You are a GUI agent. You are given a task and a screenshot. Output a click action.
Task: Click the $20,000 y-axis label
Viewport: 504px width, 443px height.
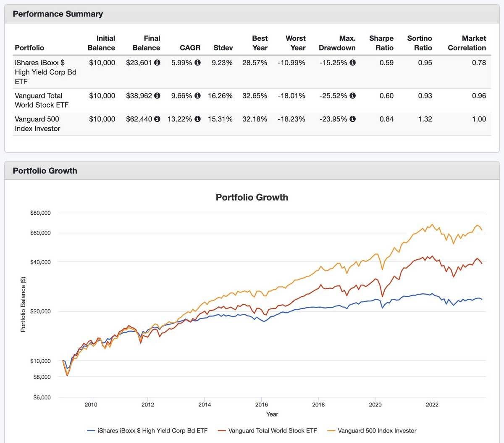(40, 311)
